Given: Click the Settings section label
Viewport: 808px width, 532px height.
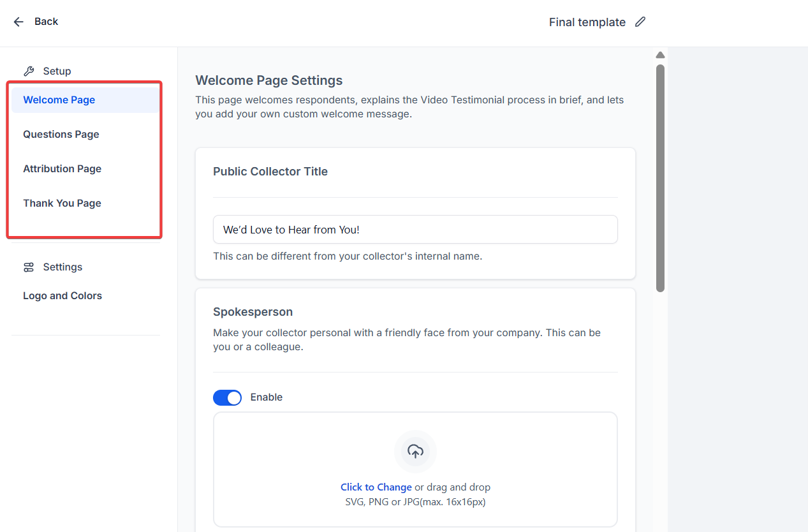Looking at the screenshot, I should click(62, 267).
